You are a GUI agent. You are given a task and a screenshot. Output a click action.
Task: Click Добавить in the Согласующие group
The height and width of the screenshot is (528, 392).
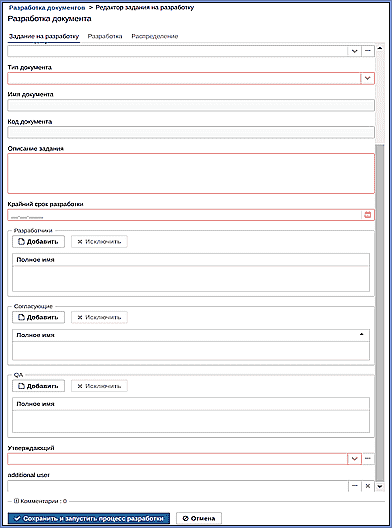point(38,317)
